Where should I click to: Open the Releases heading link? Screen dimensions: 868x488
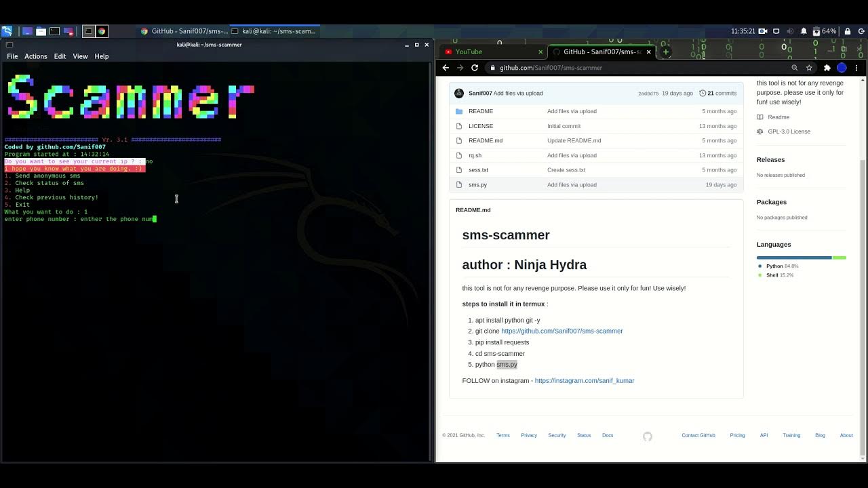point(770,160)
